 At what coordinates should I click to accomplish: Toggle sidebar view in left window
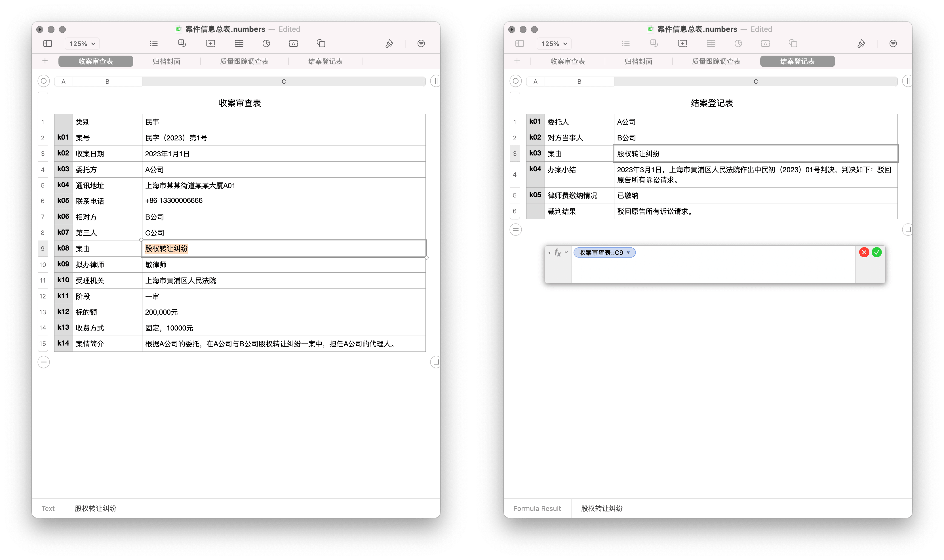coord(48,43)
